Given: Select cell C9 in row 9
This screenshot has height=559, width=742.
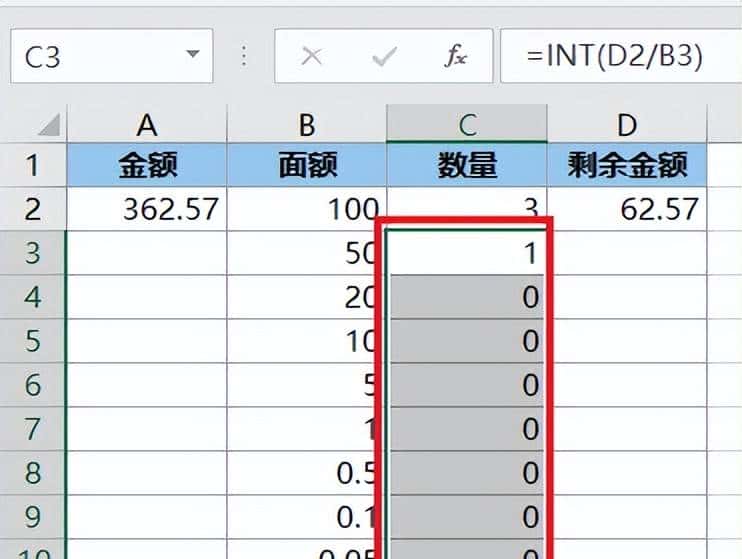Looking at the screenshot, I should point(467,517).
